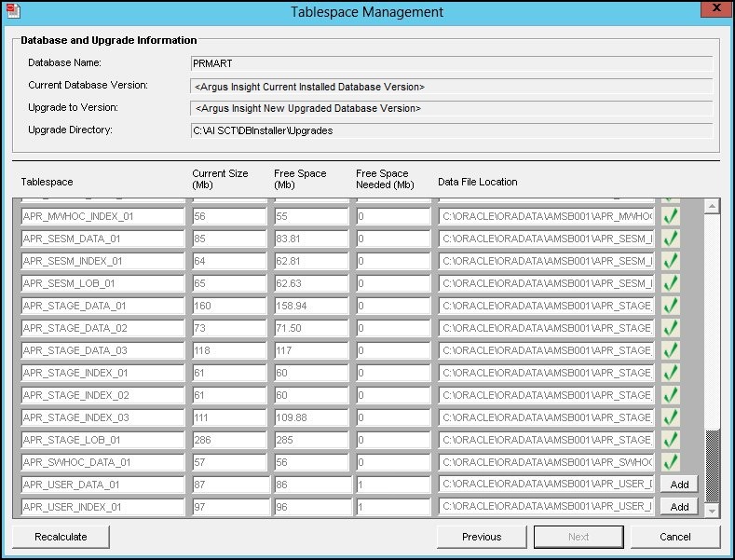This screenshot has width=735, height=560.
Task: Click free space value 158.94
Action: (312, 306)
